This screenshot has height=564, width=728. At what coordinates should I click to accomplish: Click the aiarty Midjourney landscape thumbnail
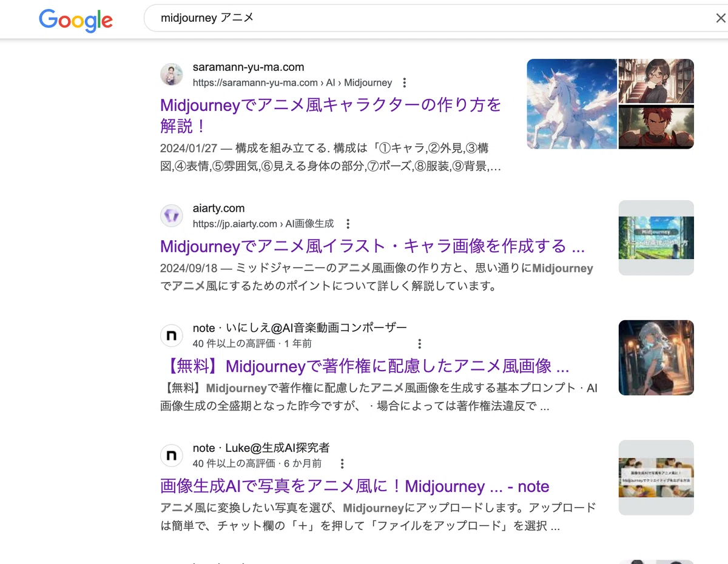click(656, 238)
